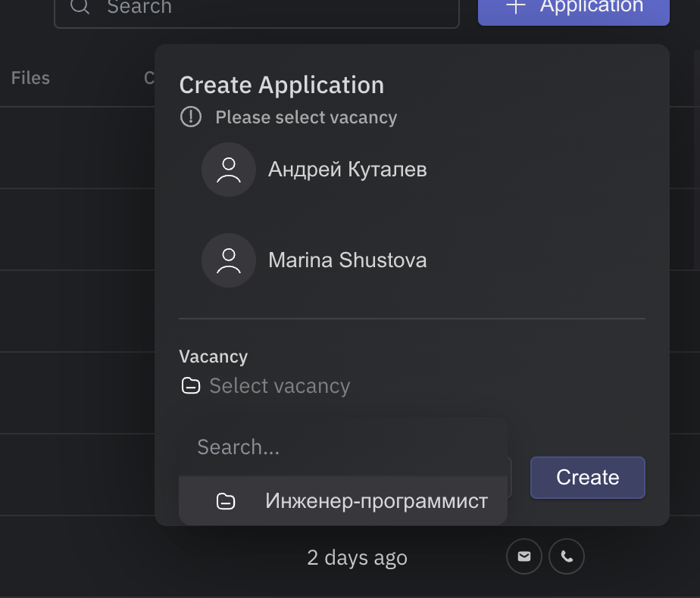The width and height of the screenshot is (700, 598).
Task: Click the Application button
Action: coord(573,9)
